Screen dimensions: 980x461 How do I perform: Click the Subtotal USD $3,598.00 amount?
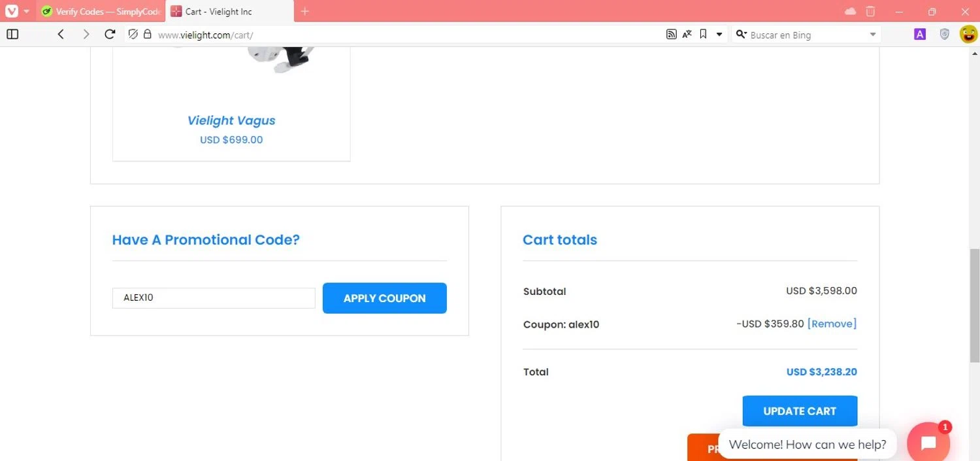821,291
